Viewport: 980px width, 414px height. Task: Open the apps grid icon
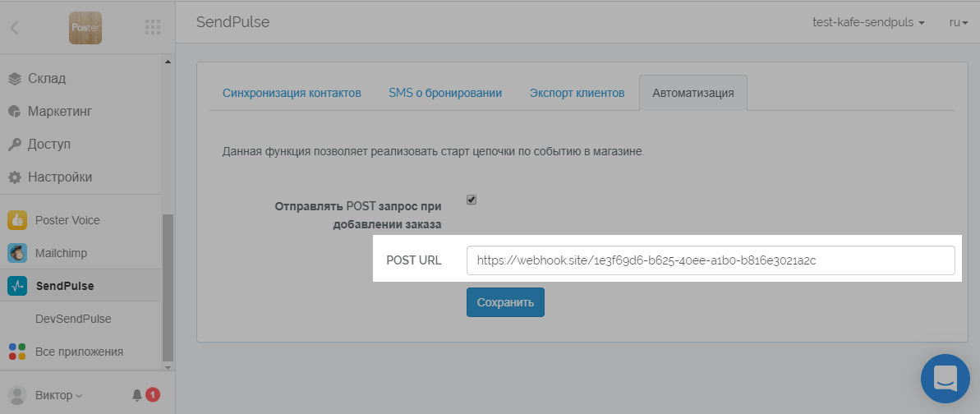[x=153, y=27]
